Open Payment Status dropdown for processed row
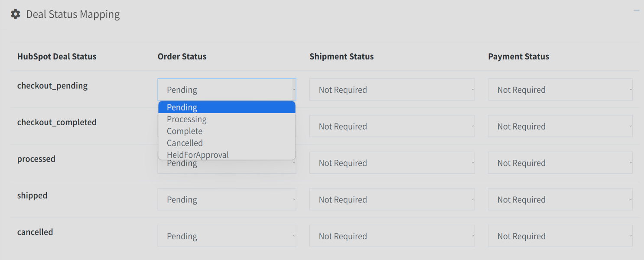The width and height of the screenshot is (644, 260). [560, 163]
